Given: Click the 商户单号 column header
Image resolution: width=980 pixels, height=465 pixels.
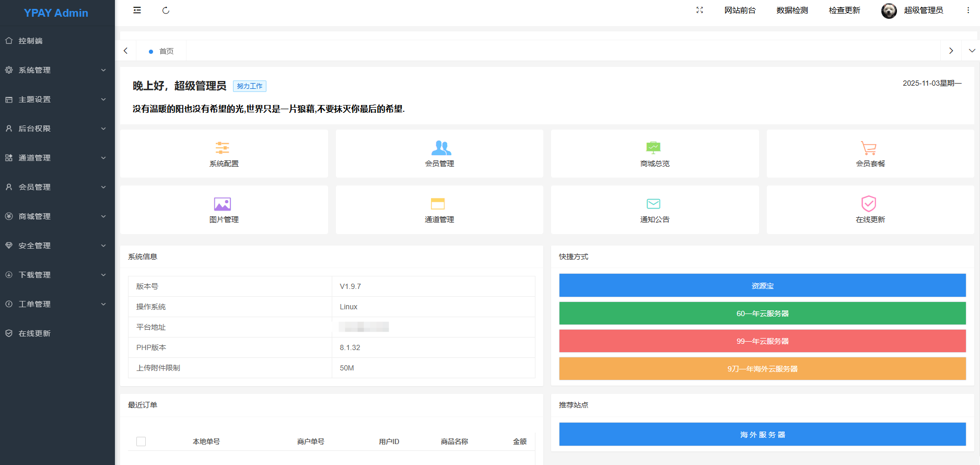Looking at the screenshot, I should pyautogui.click(x=311, y=441).
